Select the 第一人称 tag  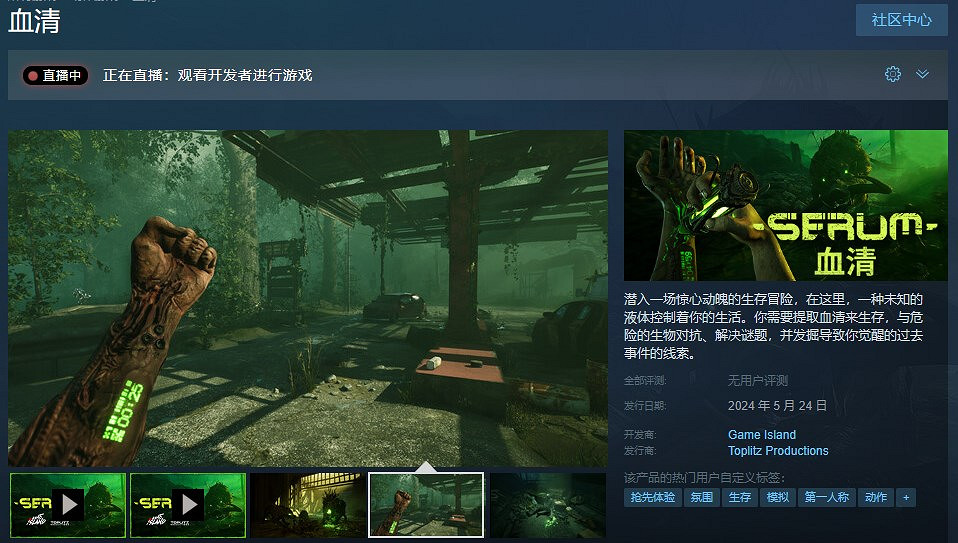pos(826,497)
